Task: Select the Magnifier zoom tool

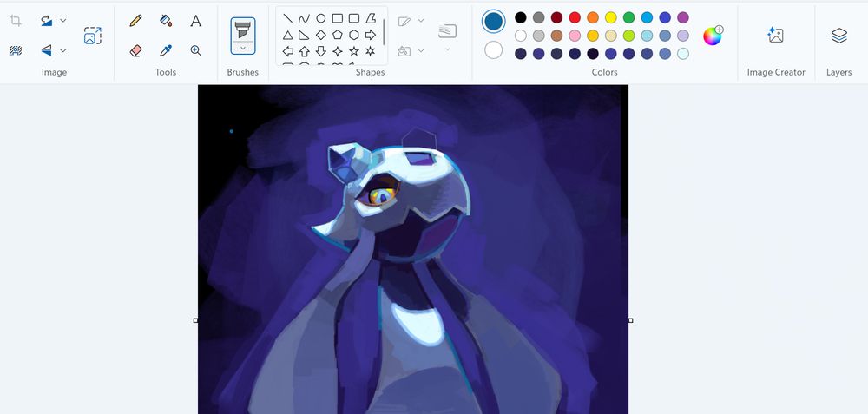Action: (x=195, y=50)
